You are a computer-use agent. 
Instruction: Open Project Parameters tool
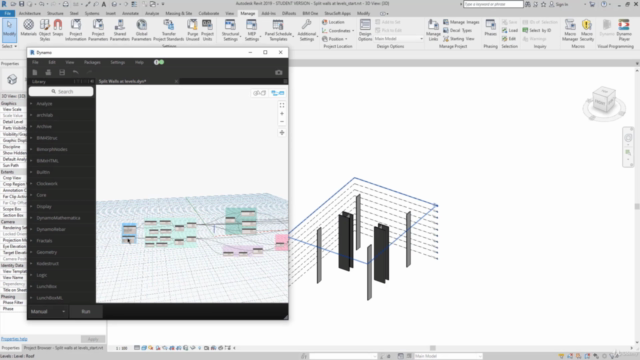(98, 30)
